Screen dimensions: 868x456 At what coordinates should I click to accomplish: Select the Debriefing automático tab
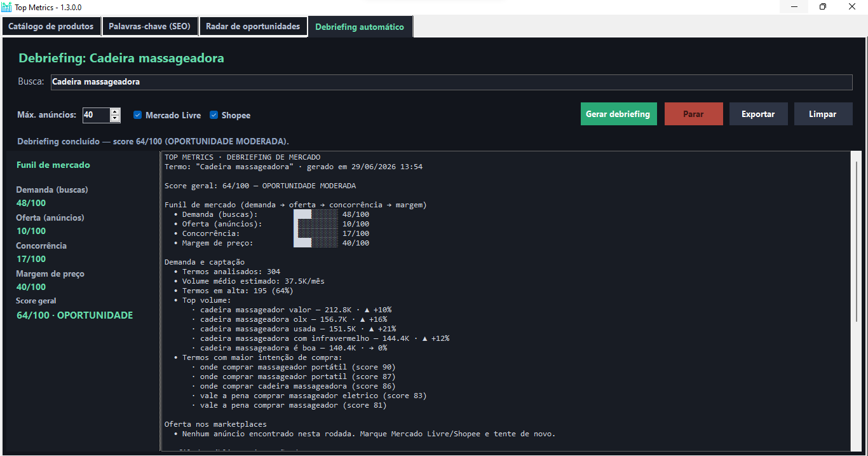[360, 27]
